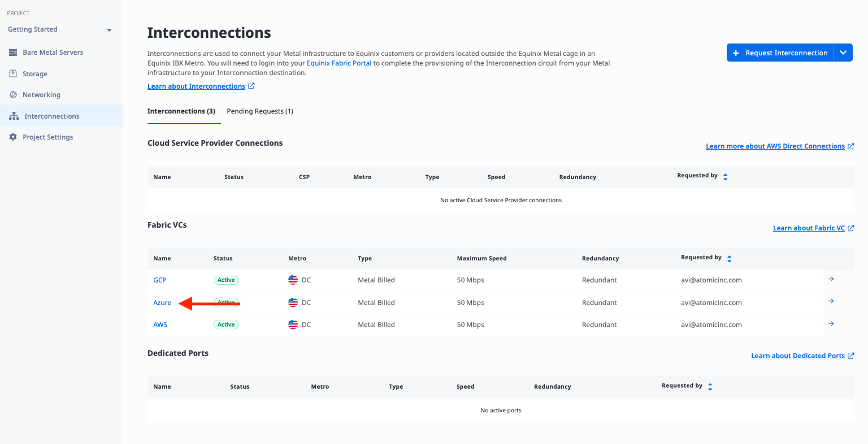Open Learn about Interconnections link
Viewport: 868px width, 444px height.
196,86
